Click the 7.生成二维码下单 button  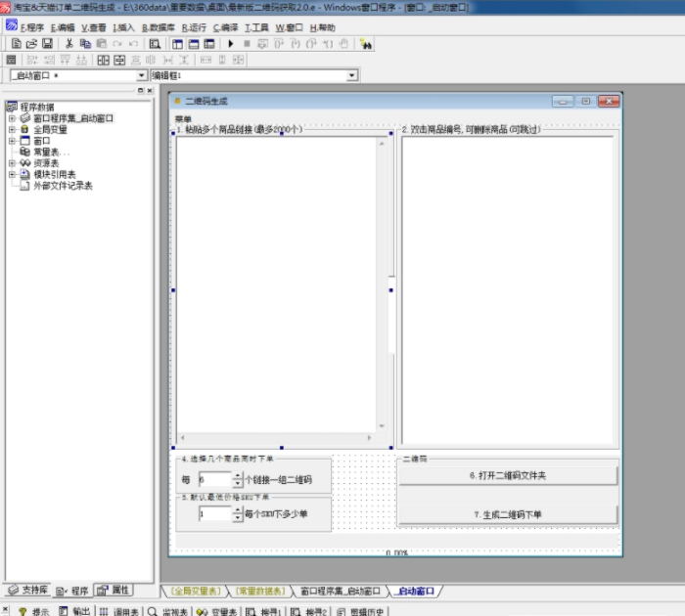pos(508,514)
